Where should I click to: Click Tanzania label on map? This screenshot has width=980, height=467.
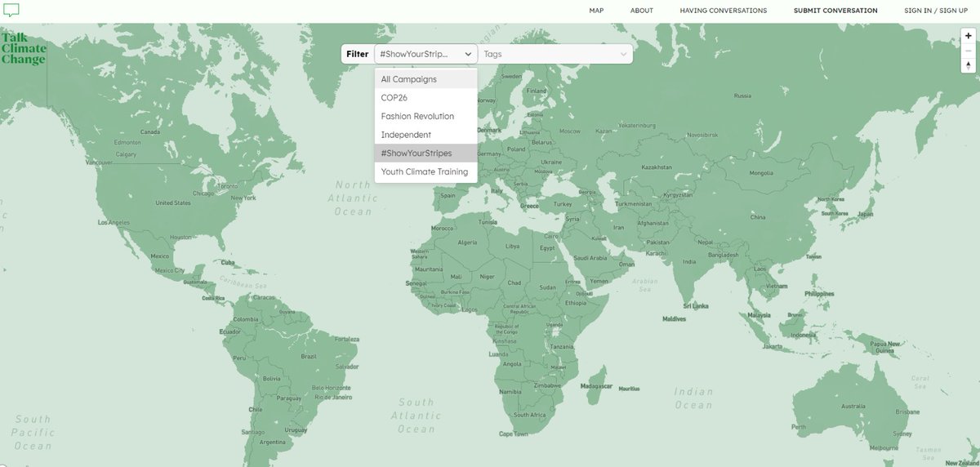click(562, 346)
